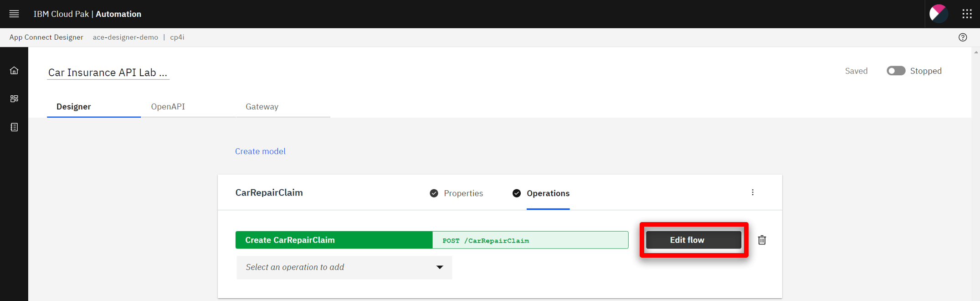Delete the Create CarRepairClaim operation via trash icon
Viewport: 980px width, 301px height.
tap(762, 240)
